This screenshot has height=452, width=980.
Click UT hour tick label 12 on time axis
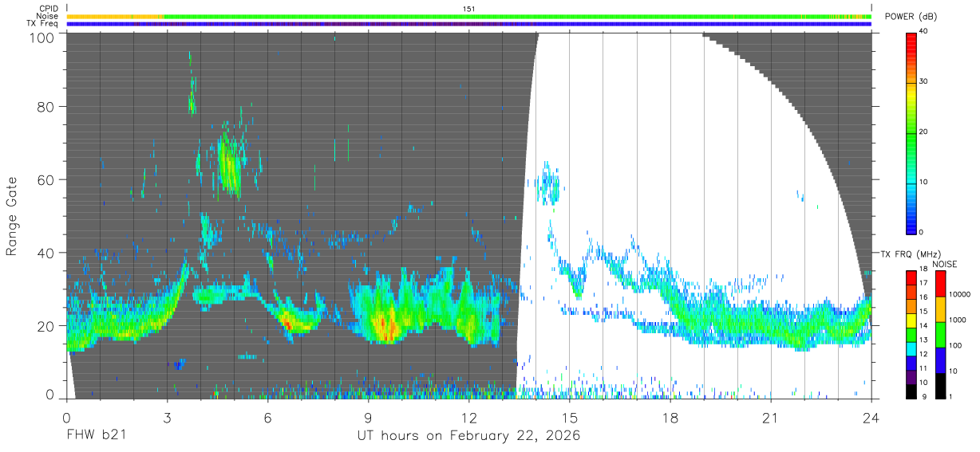click(x=468, y=418)
